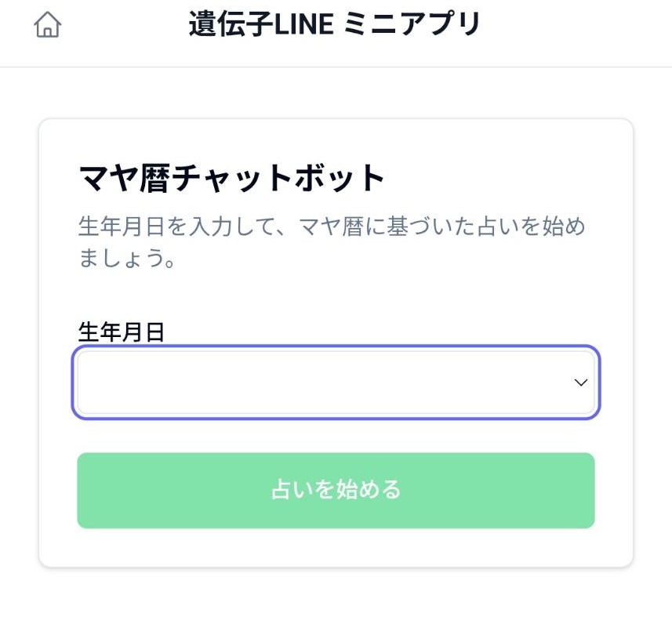Click the text 生年月日を入力して、マヤ暦に基づいた占いを始めましょう。

tap(332, 242)
